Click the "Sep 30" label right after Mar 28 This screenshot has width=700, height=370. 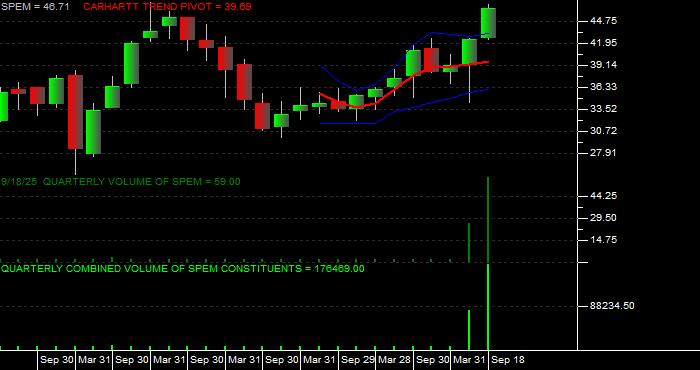point(433,360)
